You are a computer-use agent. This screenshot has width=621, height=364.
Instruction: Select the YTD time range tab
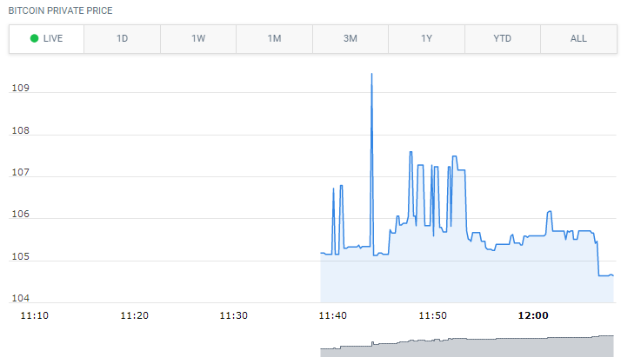(502, 39)
